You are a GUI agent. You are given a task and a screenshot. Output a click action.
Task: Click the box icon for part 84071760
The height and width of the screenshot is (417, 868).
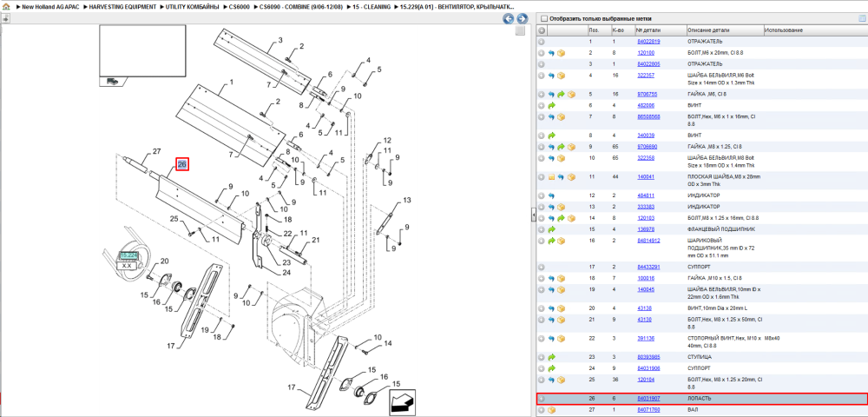coord(551,410)
